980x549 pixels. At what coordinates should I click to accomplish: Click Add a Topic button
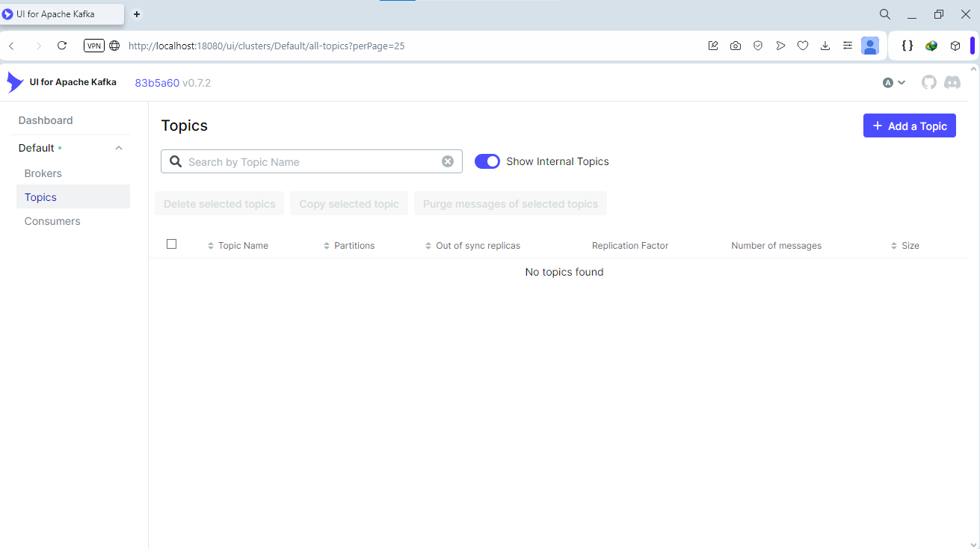point(910,126)
